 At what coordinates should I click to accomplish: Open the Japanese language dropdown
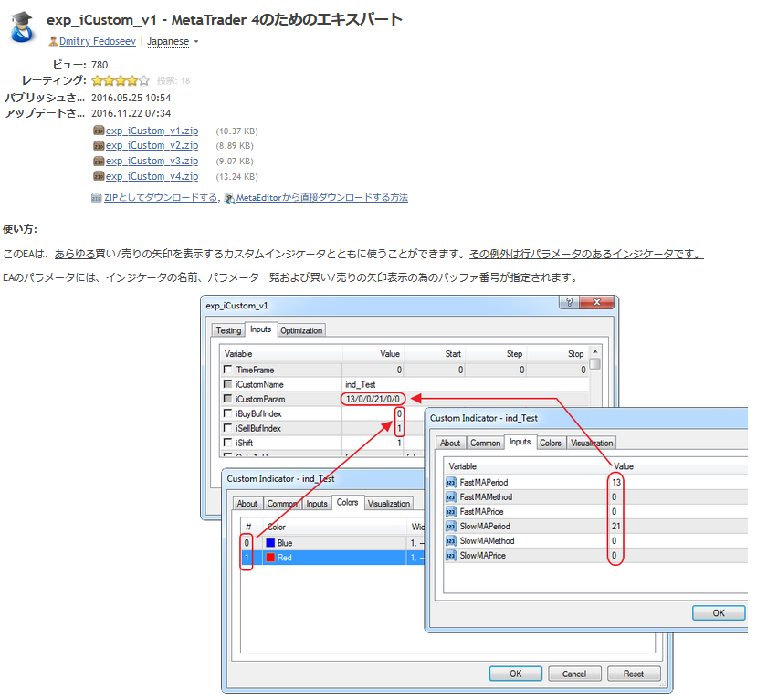tap(173, 42)
